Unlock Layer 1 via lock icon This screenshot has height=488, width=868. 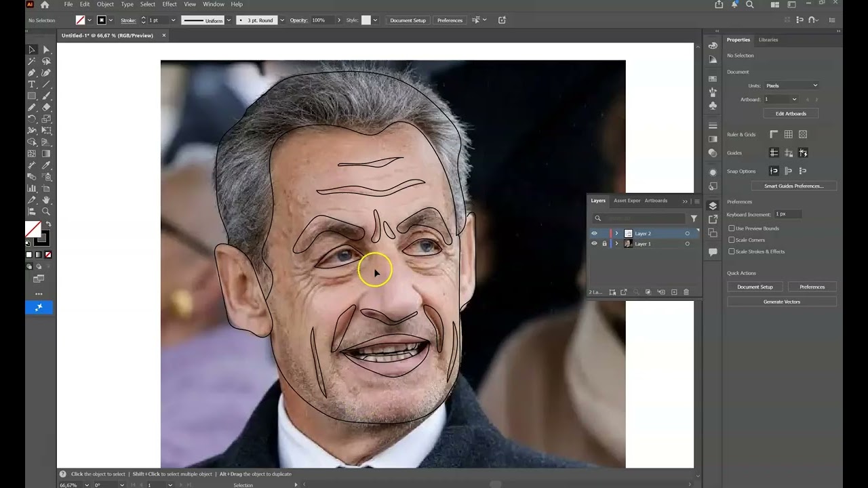coord(604,243)
